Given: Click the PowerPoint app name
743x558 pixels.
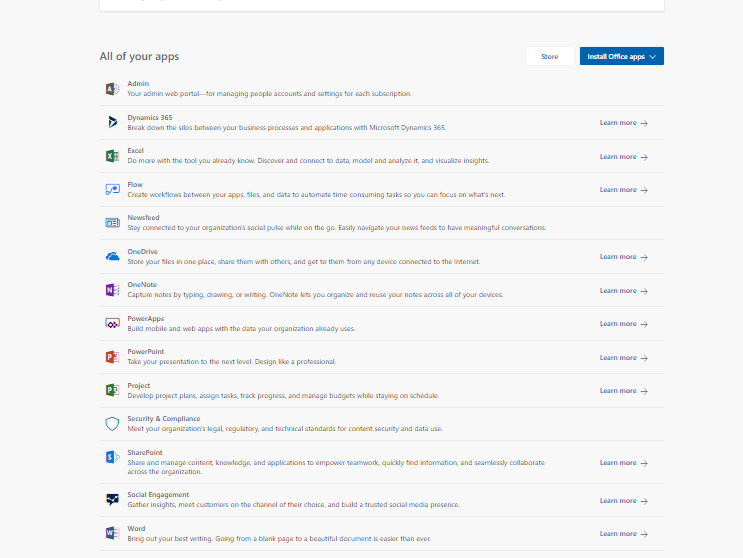Looking at the screenshot, I should pos(145,352).
